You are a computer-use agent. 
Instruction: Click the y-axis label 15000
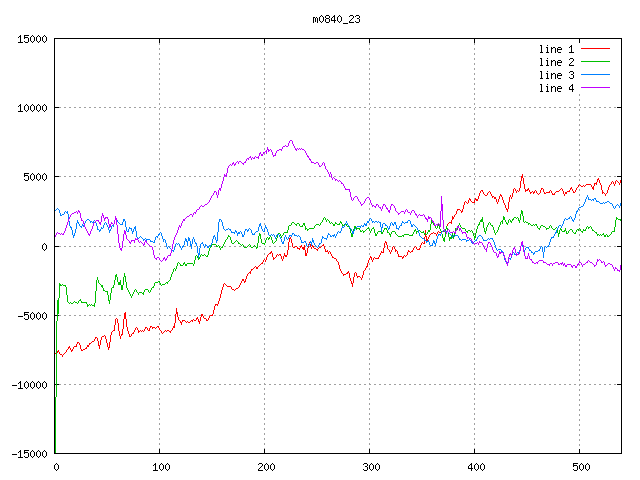pyautogui.click(x=32, y=39)
